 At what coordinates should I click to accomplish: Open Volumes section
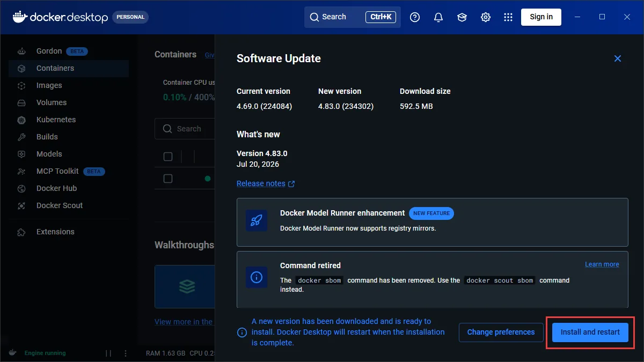click(x=69, y=103)
